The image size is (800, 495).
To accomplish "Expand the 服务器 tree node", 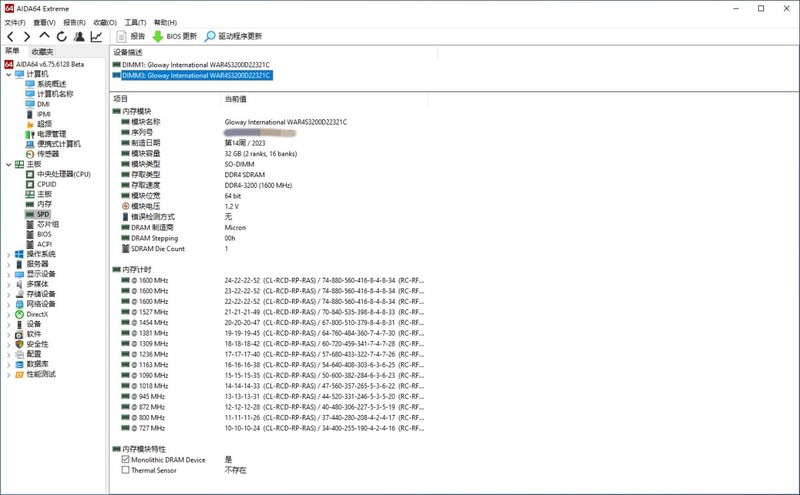I will 8,264.
